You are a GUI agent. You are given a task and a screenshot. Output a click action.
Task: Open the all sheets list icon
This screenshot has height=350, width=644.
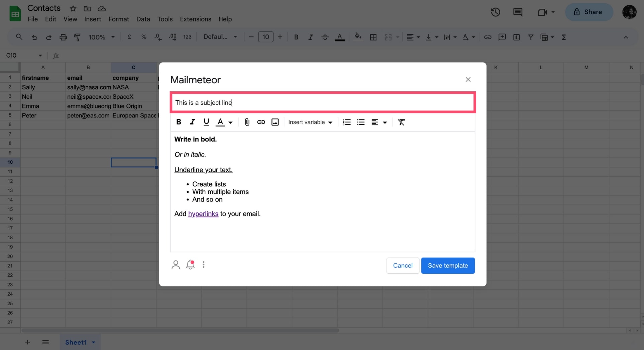click(45, 342)
